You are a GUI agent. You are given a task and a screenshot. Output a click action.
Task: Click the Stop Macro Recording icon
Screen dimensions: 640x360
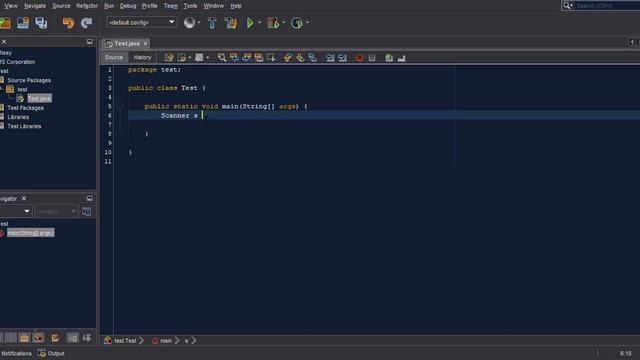point(372,58)
